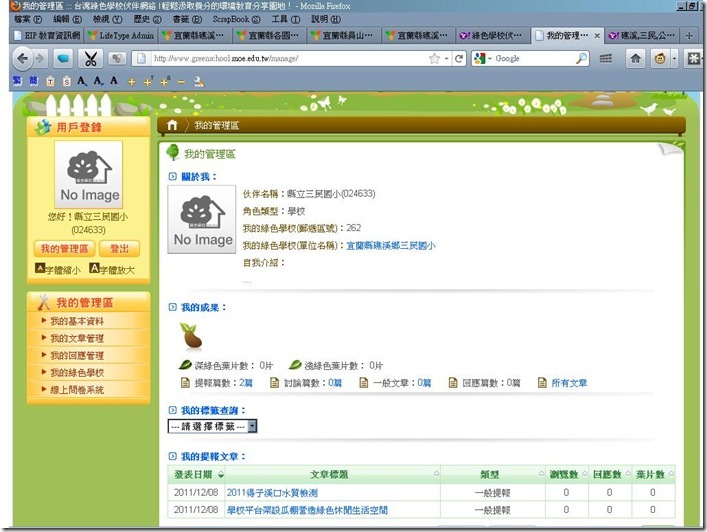Screen dimensions: 707x532
Task: Open the 2011得子溪口水質檢測 article link
Action: point(272,493)
